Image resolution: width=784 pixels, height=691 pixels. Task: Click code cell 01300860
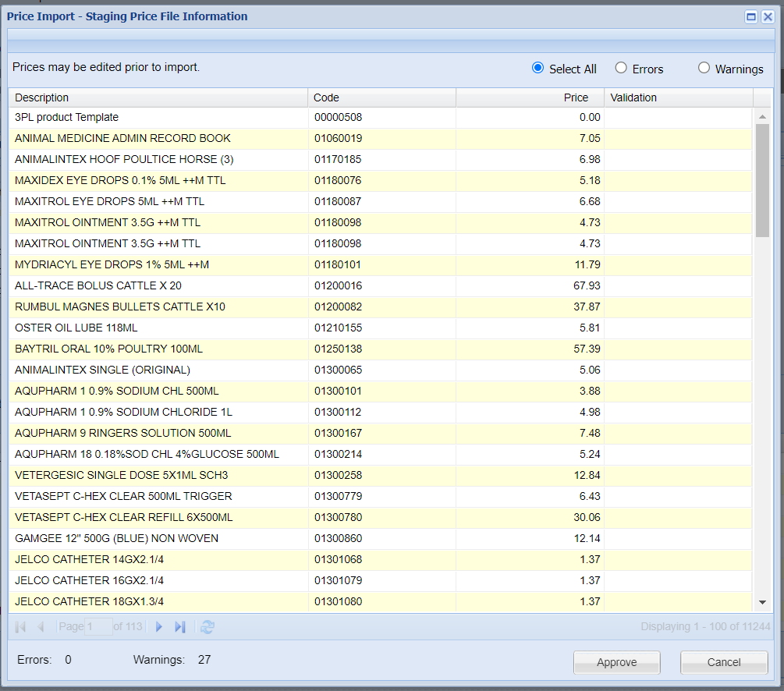tap(382, 538)
